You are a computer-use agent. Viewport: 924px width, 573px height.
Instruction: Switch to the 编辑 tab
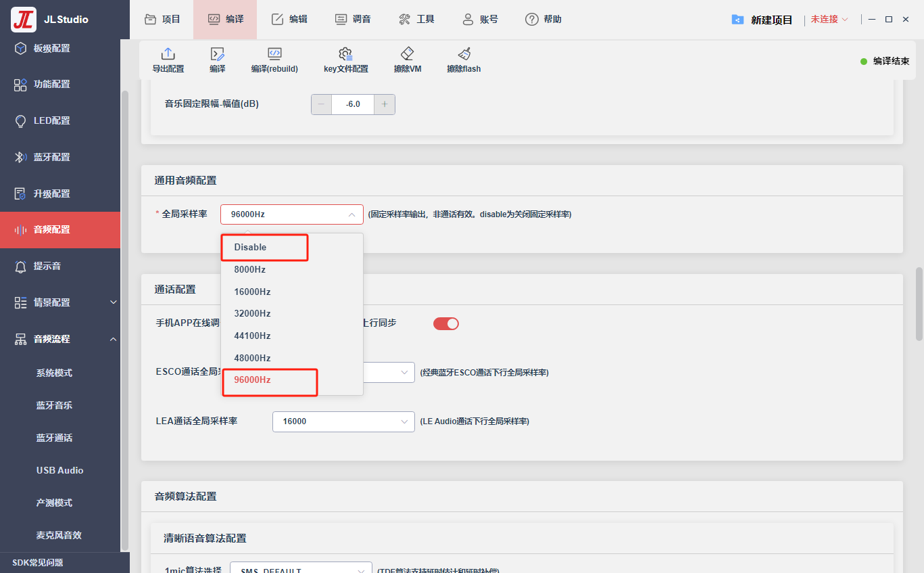click(x=289, y=20)
